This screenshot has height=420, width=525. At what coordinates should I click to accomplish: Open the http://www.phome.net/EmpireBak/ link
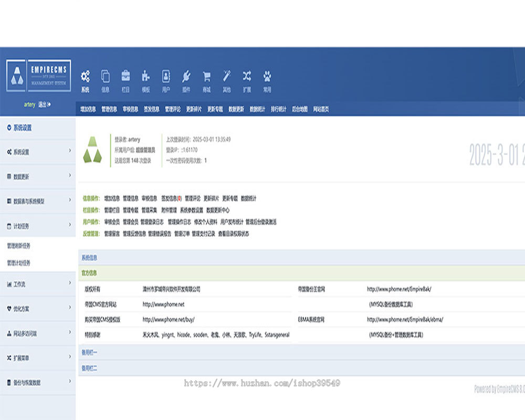399,289
